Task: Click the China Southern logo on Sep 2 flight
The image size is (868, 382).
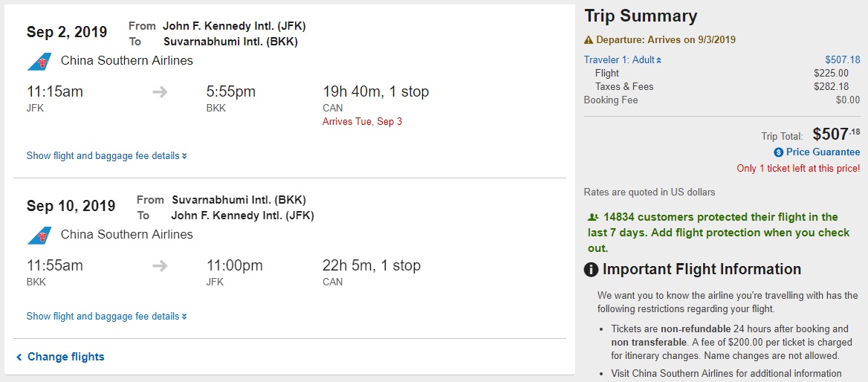Action: [39, 61]
